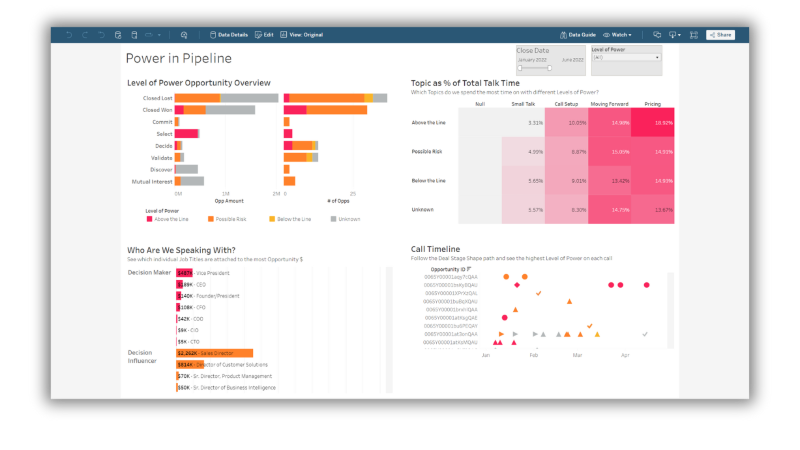Click the Closed Won row label
The image size is (800, 450).
[x=157, y=110]
